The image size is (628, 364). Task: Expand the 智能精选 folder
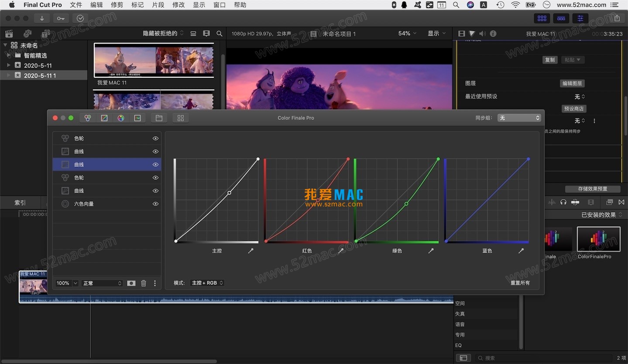8,55
